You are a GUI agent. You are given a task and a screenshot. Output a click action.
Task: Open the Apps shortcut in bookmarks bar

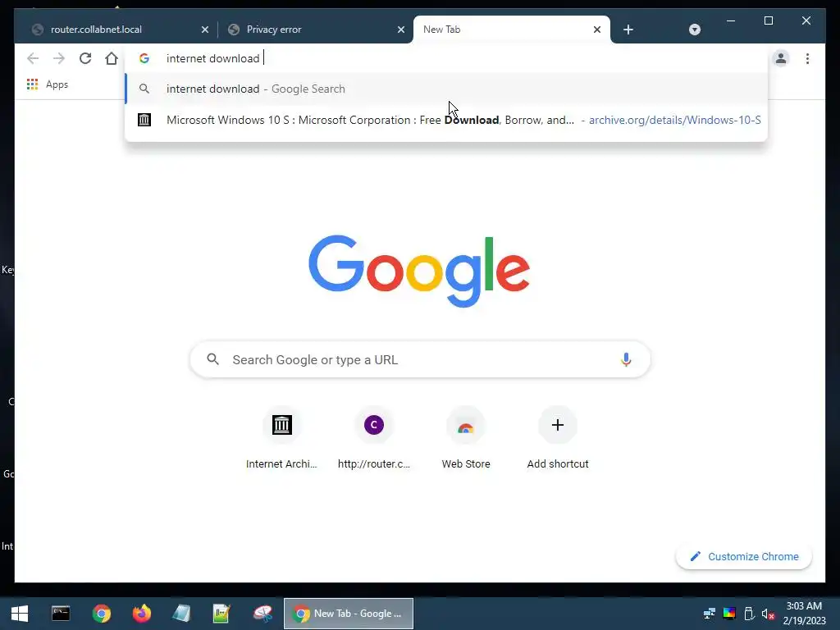(48, 84)
